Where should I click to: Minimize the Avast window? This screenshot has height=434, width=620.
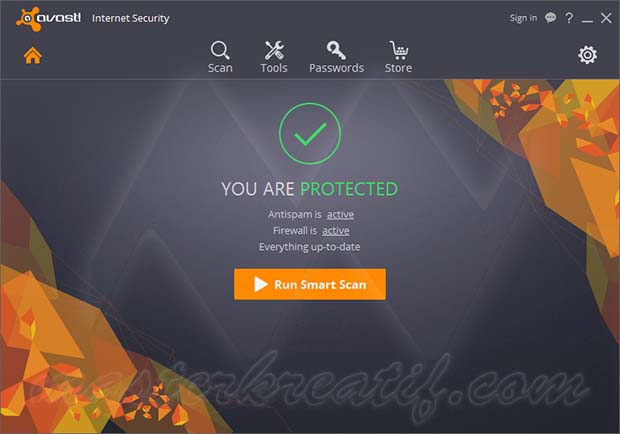(x=588, y=19)
